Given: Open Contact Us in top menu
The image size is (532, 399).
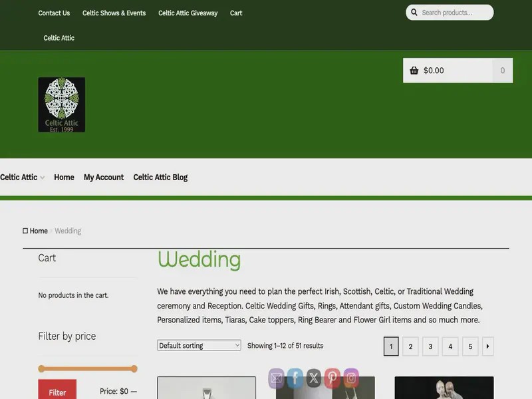Looking at the screenshot, I should pyautogui.click(x=54, y=13).
